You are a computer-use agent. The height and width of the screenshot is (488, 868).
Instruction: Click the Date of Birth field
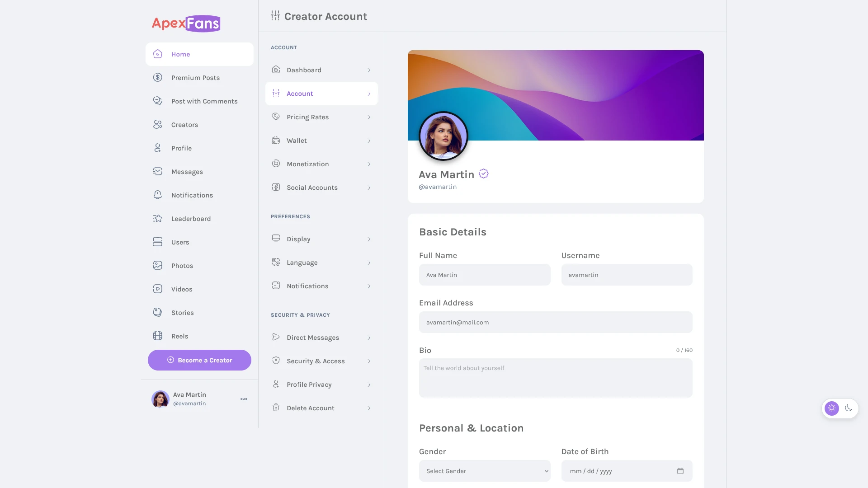click(627, 471)
